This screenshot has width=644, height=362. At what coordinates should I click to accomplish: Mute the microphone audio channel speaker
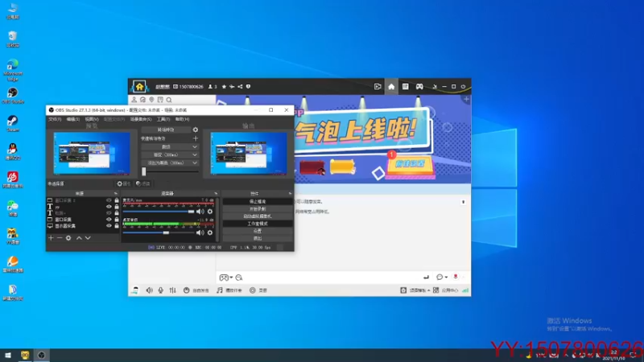(200, 212)
